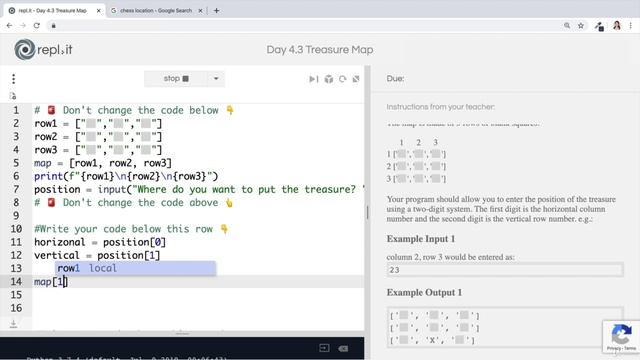Click line number 16 in the gutter

point(16,308)
